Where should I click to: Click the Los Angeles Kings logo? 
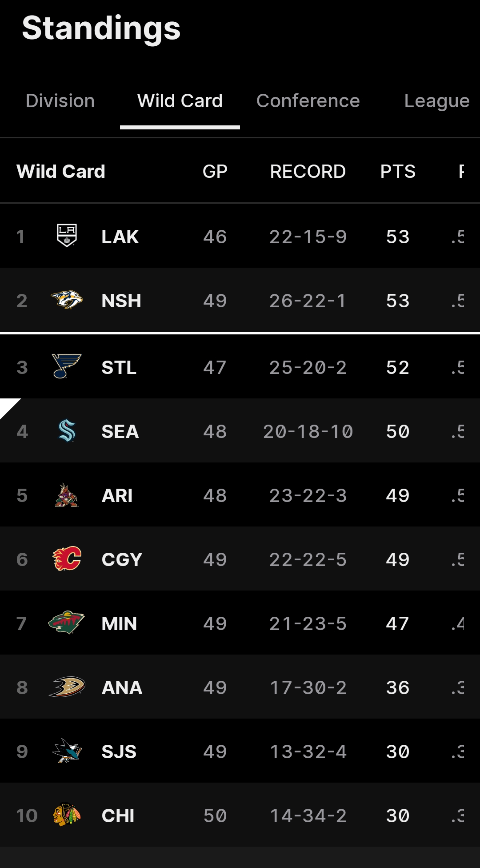[67, 236]
